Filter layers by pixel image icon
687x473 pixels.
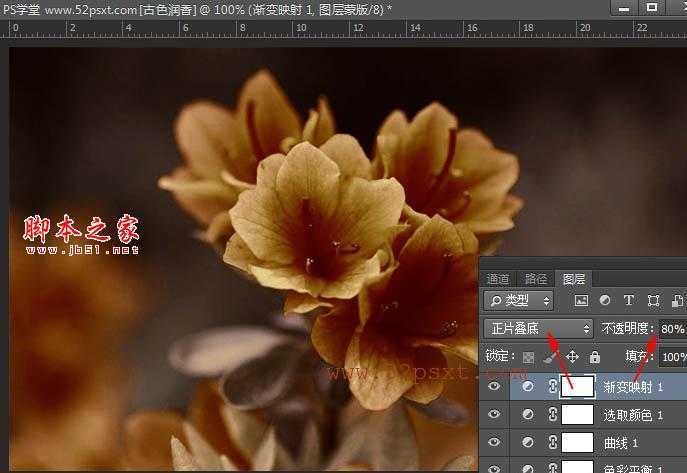click(581, 300)
